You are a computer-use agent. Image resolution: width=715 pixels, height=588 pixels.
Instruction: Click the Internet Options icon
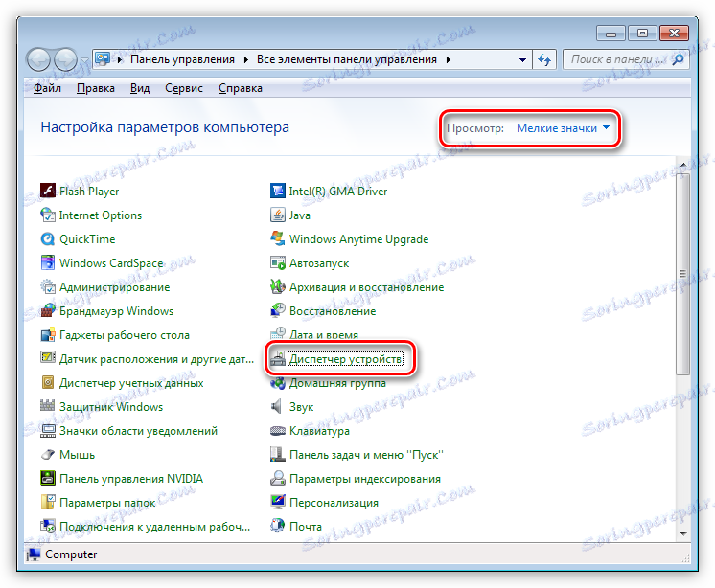[x=48, y=215]
